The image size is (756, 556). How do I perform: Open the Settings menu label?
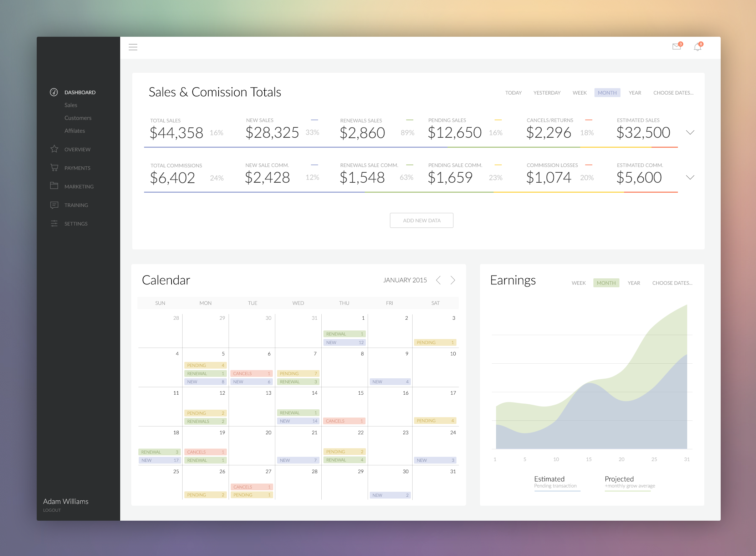pos(76,223)
